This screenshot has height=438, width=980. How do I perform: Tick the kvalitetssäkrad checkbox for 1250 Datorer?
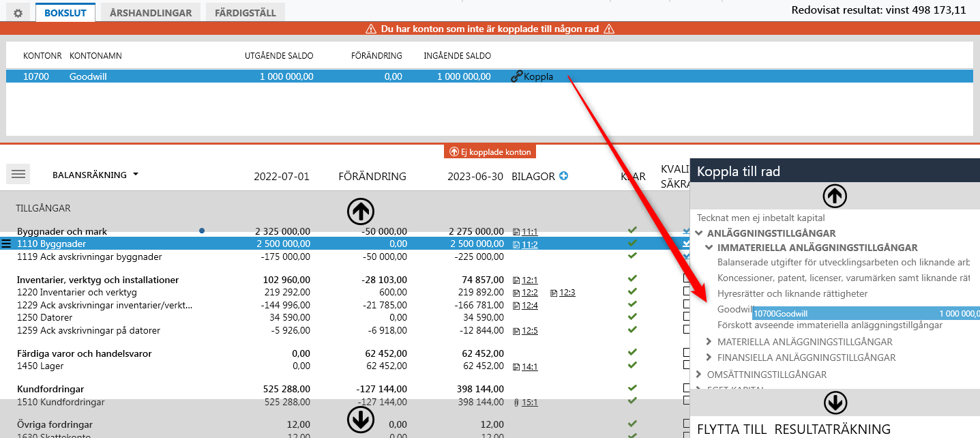coord(687,317)
